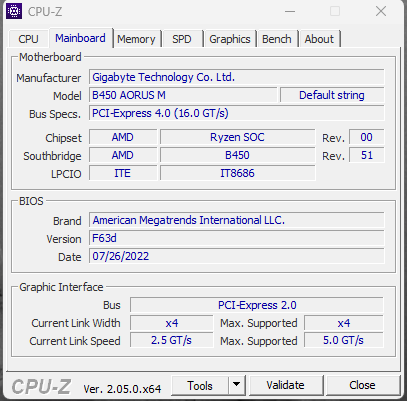Select the PCI-Express 2.0 bus field
Viewport: 407px width, 401px height.
point(257,305)
